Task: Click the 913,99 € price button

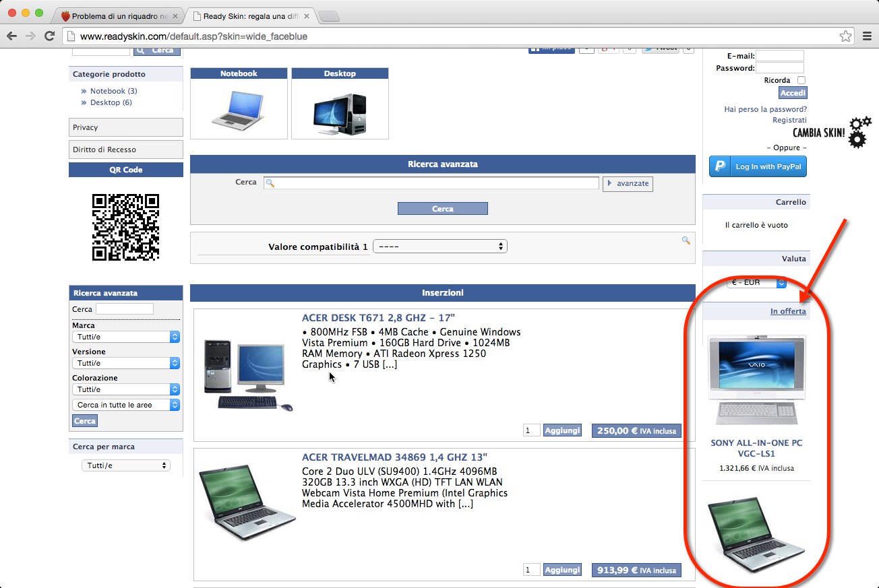Action: [x=636, y=570]
